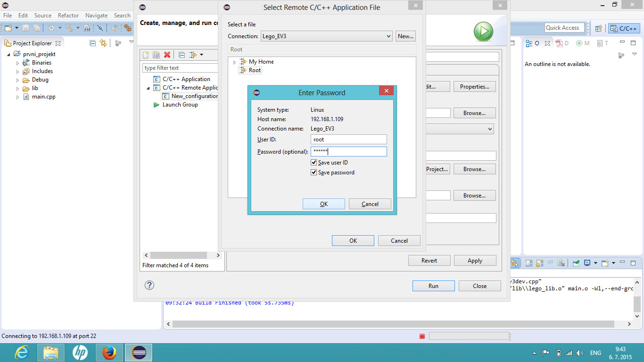
Task: Click the Open Perspective icon
Action: tap(598, 28)
